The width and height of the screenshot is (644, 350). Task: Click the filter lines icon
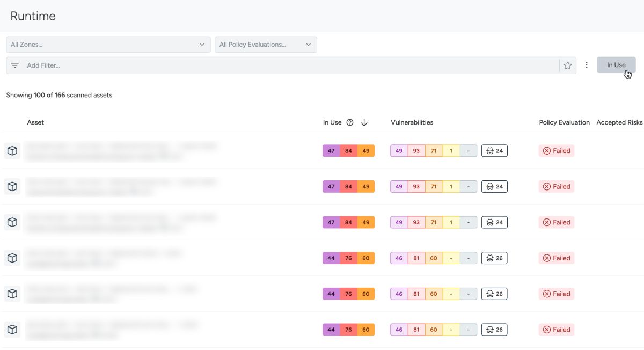point(15,65)
